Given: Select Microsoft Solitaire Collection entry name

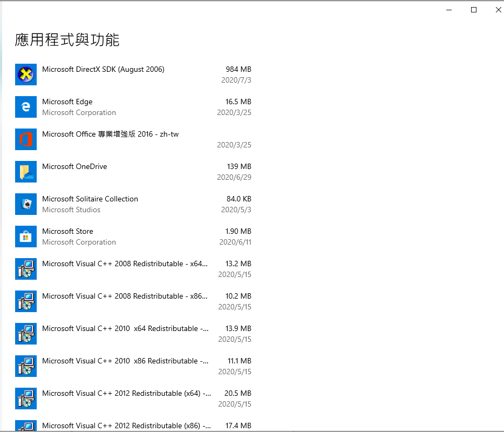Looking at the screenshot, I should [x=90, y=199].
